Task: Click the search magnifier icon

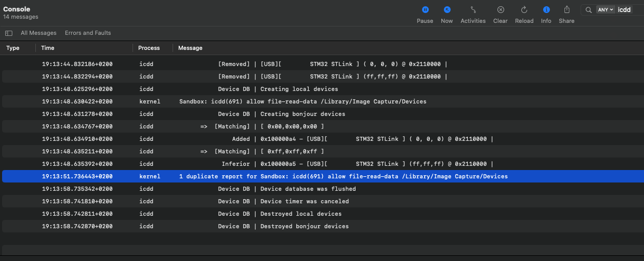Action: [588, 10]
